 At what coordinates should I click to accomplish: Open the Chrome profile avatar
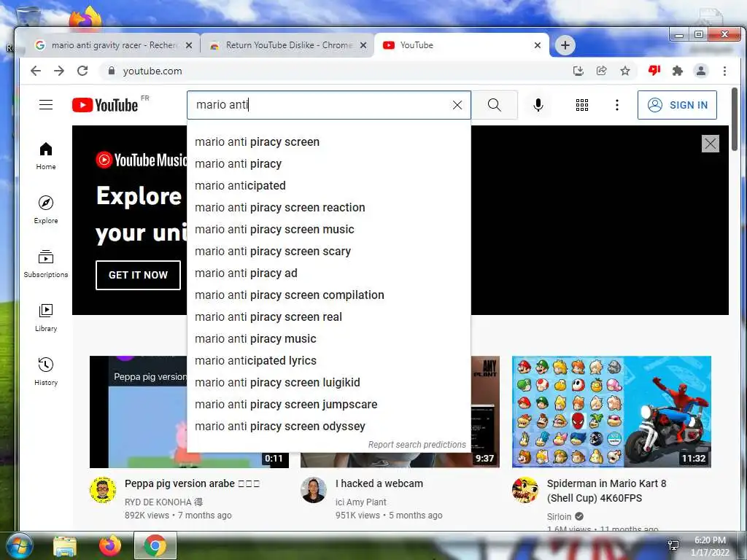701,71
